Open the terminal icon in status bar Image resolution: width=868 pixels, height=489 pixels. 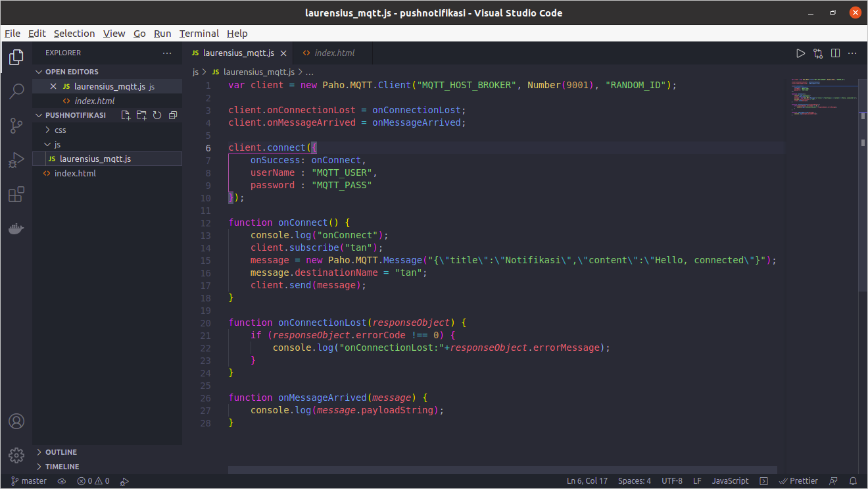[x=763, y=481]
